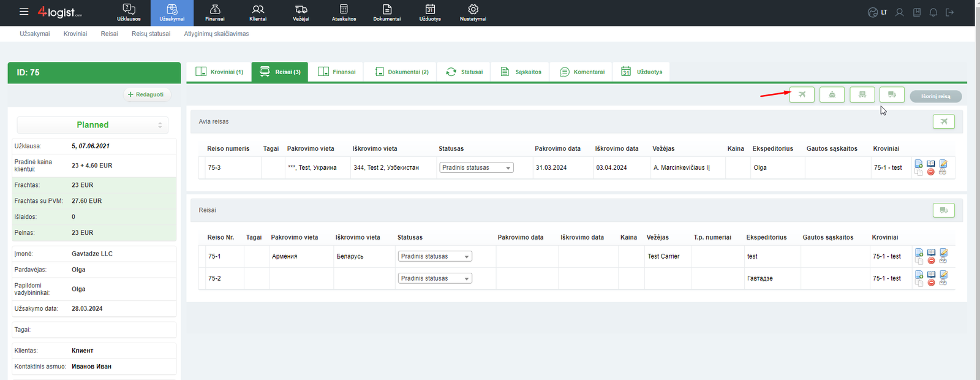
Task: Delete trip 75-1 with its red icon
Action: coord(931,261)
